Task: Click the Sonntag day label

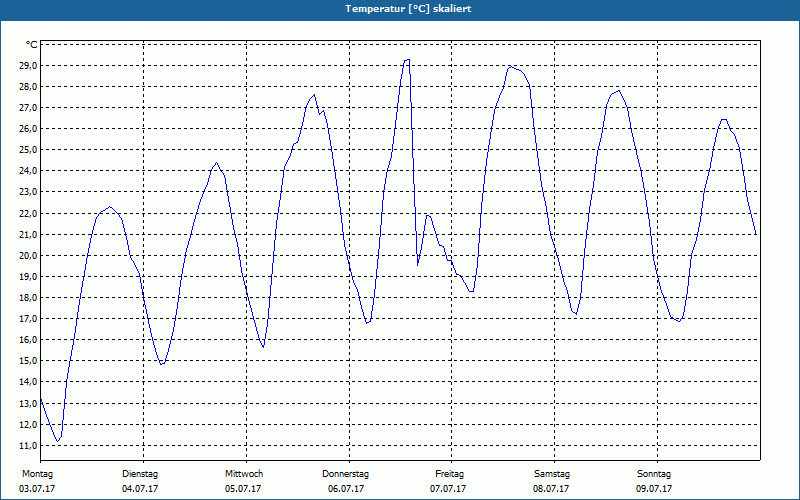Action: (x=654, y=474)
